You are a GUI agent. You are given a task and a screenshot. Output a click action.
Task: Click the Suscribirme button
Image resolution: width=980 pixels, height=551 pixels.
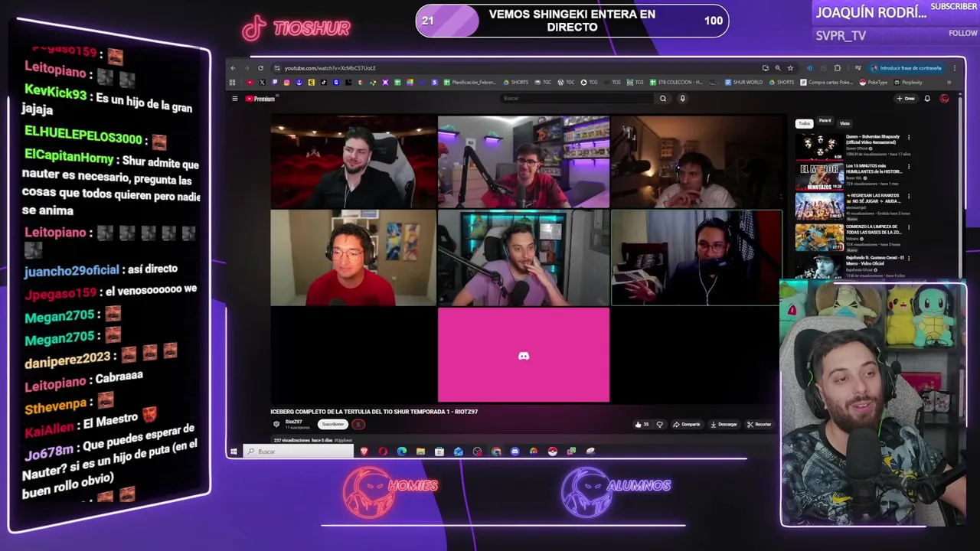pyautogui.click(x=333, y=424)
